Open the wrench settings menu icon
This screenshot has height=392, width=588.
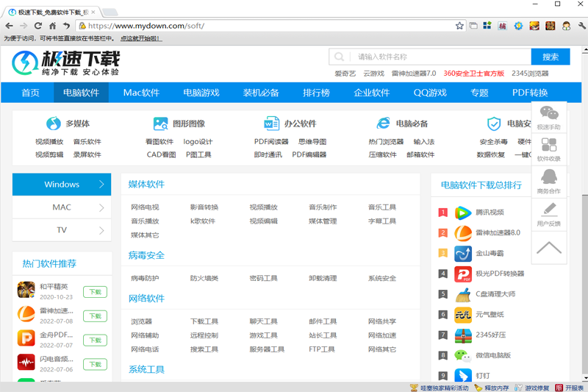pyautogui.click(x=582, y=26)
